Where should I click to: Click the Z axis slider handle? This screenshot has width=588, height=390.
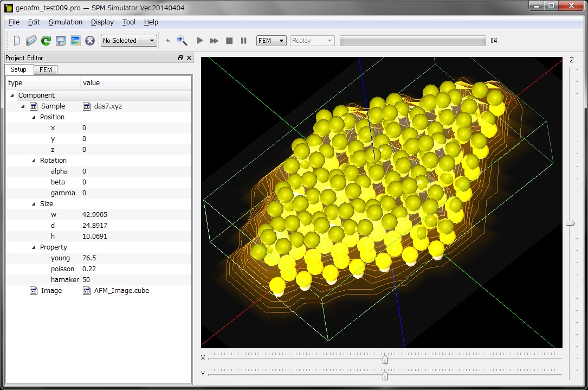[570, 223]
